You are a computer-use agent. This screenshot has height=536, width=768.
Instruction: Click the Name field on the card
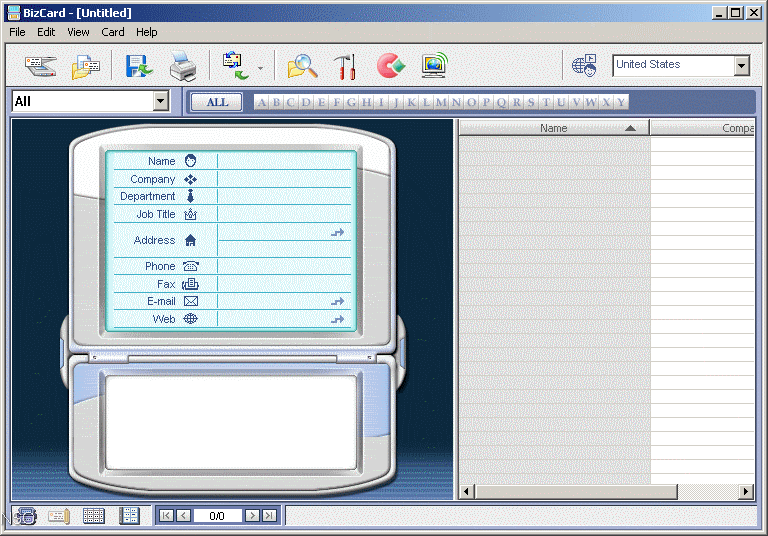click(x=284, y=161)
